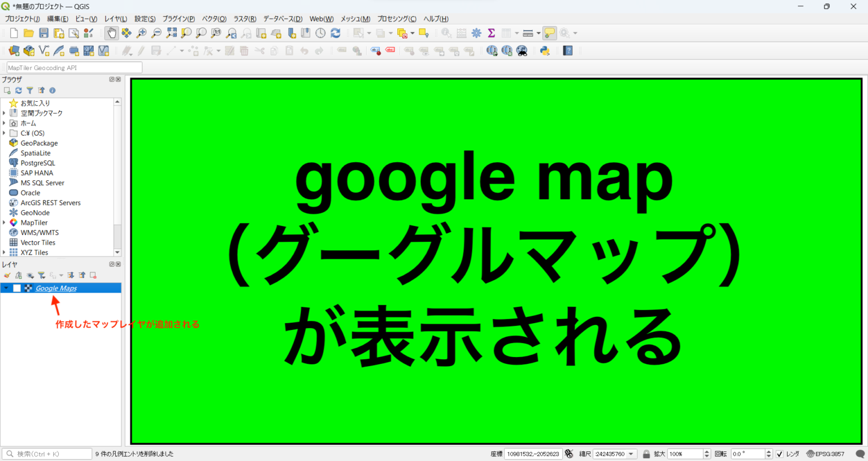This screenshot has height=461, width=868.
Task: Select the Pan Map tool
Action: [112, 33]
